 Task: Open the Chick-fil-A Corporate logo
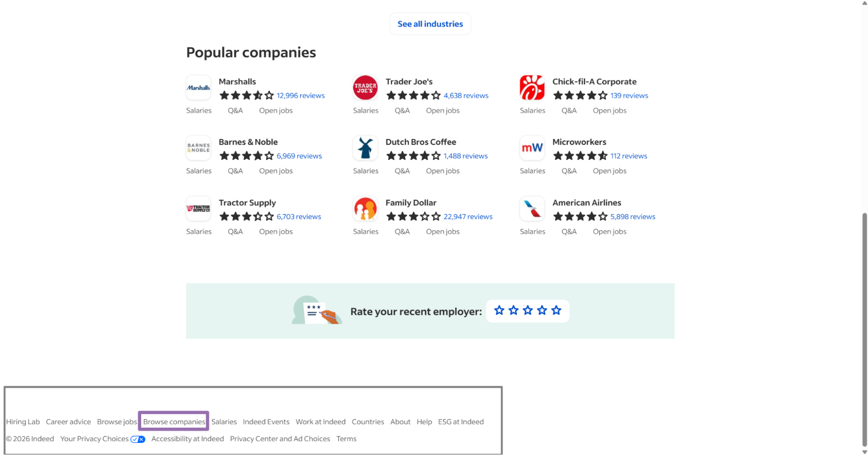[x=532, y=87]
